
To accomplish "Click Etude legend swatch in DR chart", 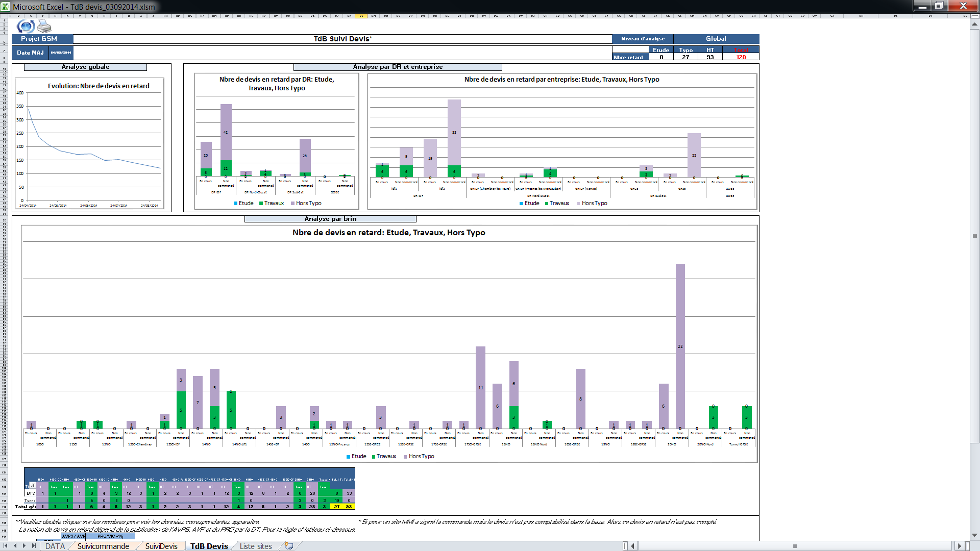I will coord(236,204).
